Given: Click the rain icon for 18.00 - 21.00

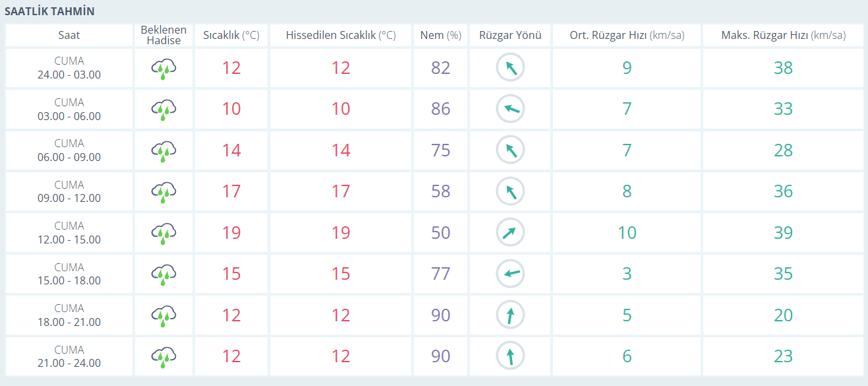Looking at the screenshot, I should pos(164,316).
